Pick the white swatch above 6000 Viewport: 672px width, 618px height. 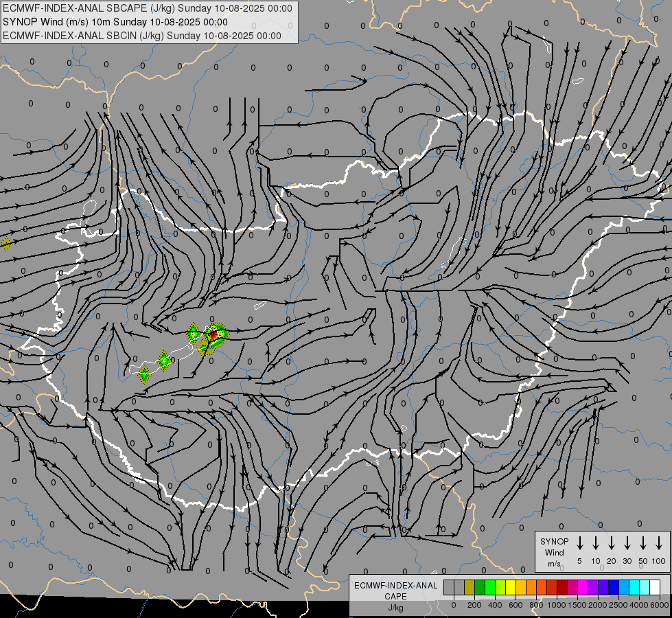click(654, 587)
